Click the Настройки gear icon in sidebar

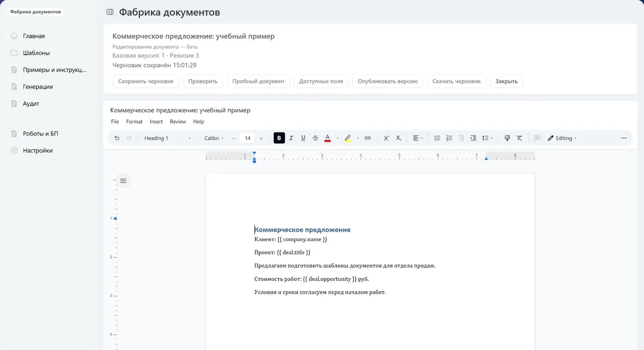tap(14, 151)
